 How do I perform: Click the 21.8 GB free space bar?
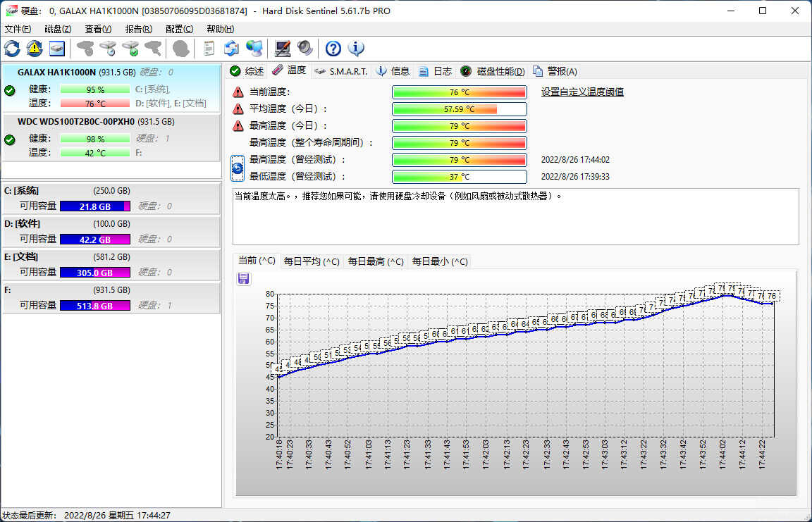point(95,206)
